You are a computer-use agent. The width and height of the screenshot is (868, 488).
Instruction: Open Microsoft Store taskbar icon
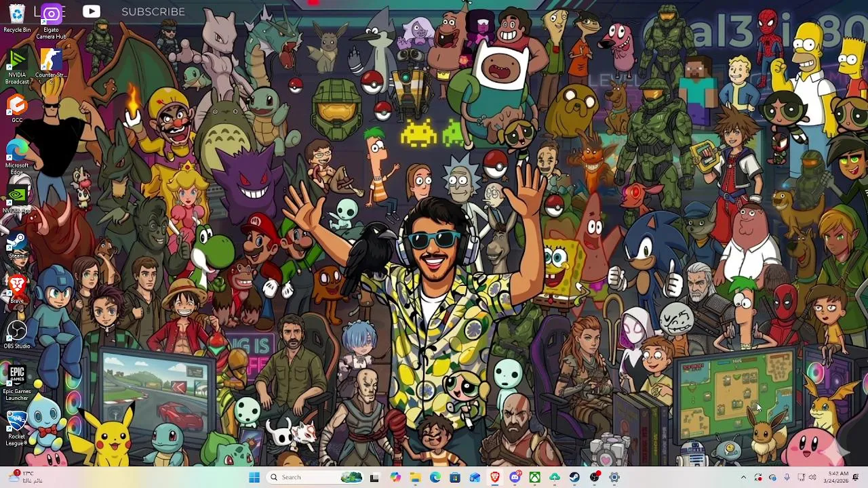455,477
